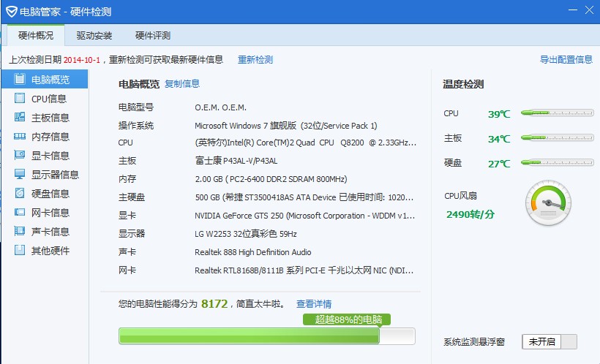This screenshot has height=364, width=600.
Task: Click the LG W2253 display value
Action: (x=246, y=234)
